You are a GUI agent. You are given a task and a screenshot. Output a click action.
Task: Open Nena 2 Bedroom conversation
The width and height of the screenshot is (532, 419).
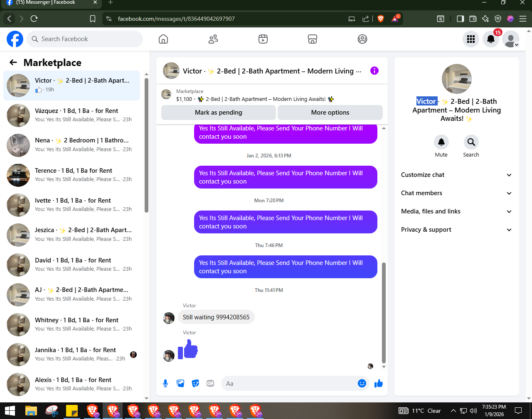72,145
